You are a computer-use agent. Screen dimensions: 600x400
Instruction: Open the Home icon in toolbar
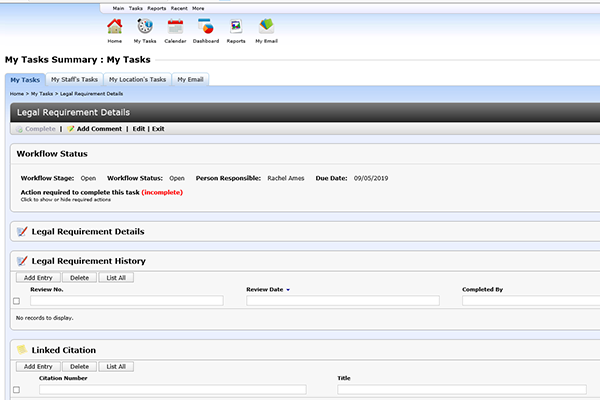pos(115,27)
